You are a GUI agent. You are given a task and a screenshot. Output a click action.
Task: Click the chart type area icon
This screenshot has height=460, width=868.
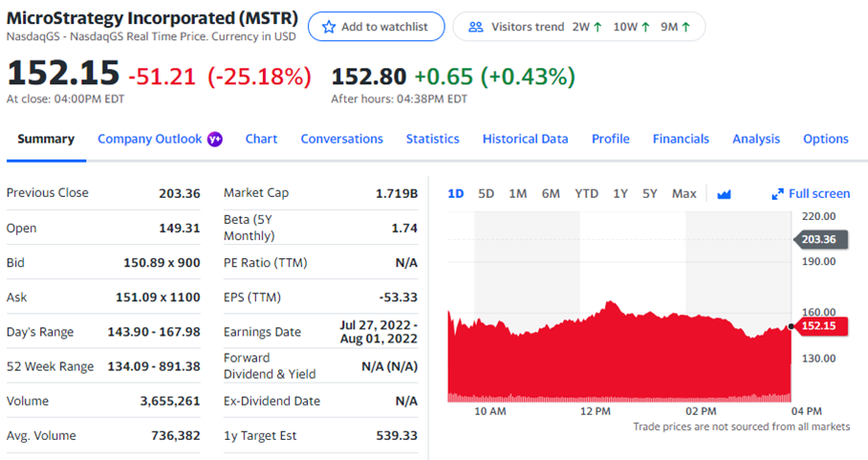coord(724,194)
